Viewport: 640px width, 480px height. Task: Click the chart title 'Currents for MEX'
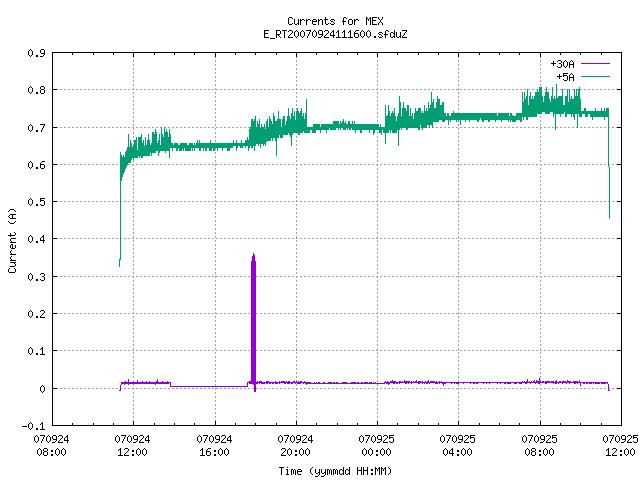[335, 21]
